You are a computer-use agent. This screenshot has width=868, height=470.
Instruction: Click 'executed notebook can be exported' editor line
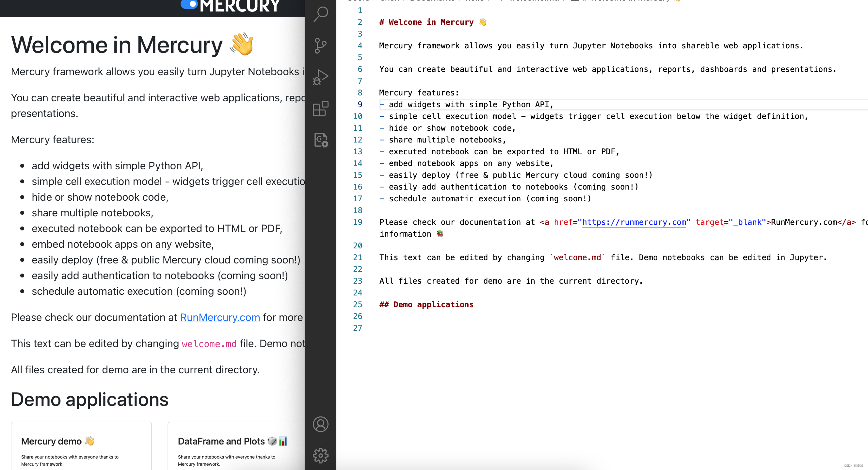point(499,152)
